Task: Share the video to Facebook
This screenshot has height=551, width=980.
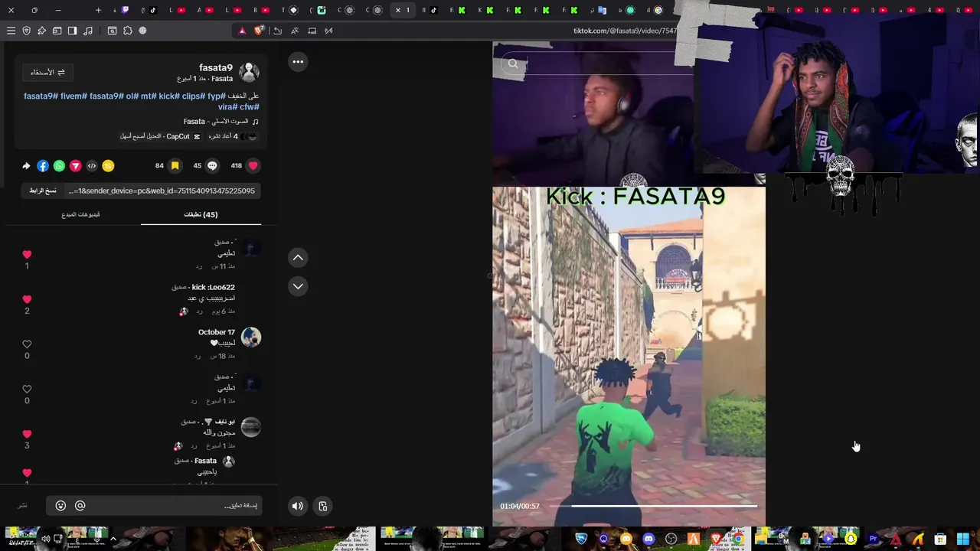Action: pyautogui.click(x=43, y=165)
